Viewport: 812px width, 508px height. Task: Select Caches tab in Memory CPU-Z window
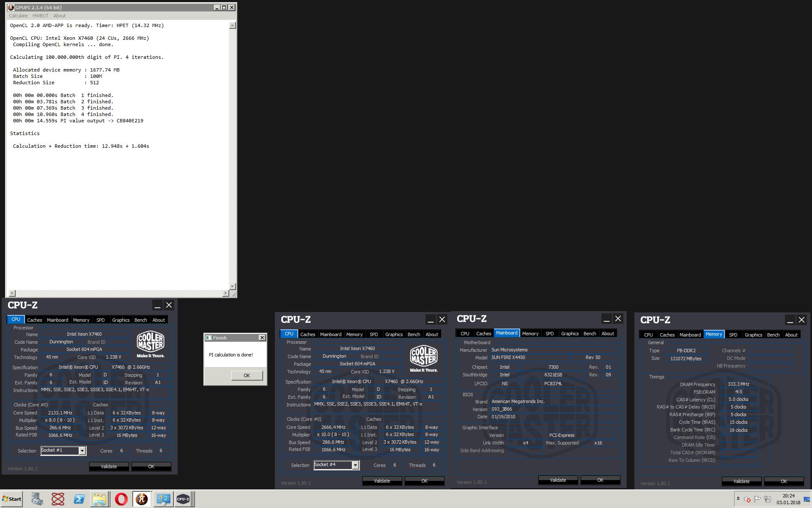667,334
